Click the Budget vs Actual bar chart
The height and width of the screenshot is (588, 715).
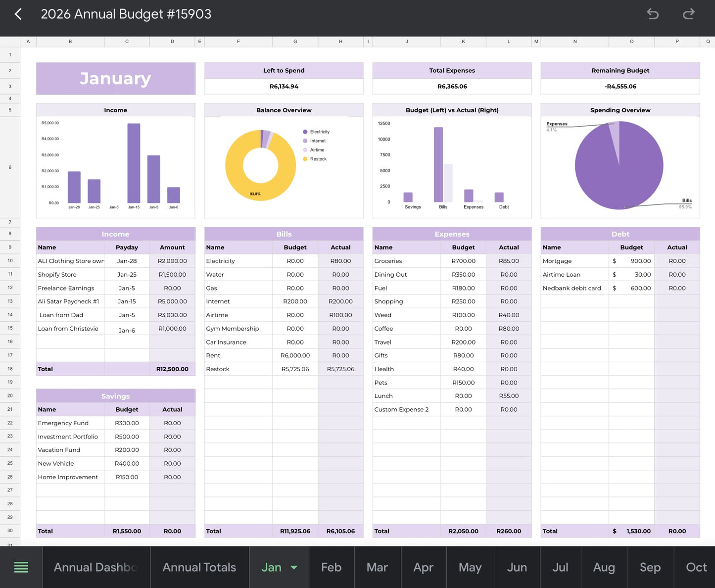click(452, 167)
